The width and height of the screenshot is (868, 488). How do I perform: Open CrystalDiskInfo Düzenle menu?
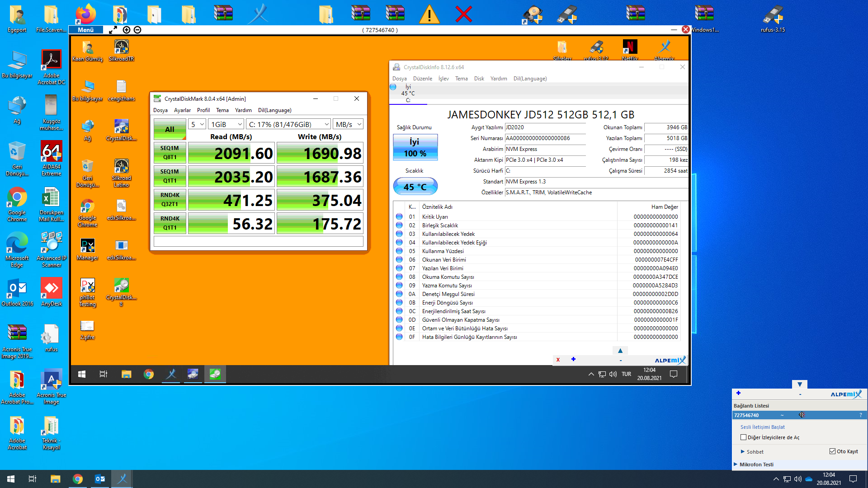[x=423, y=79]
